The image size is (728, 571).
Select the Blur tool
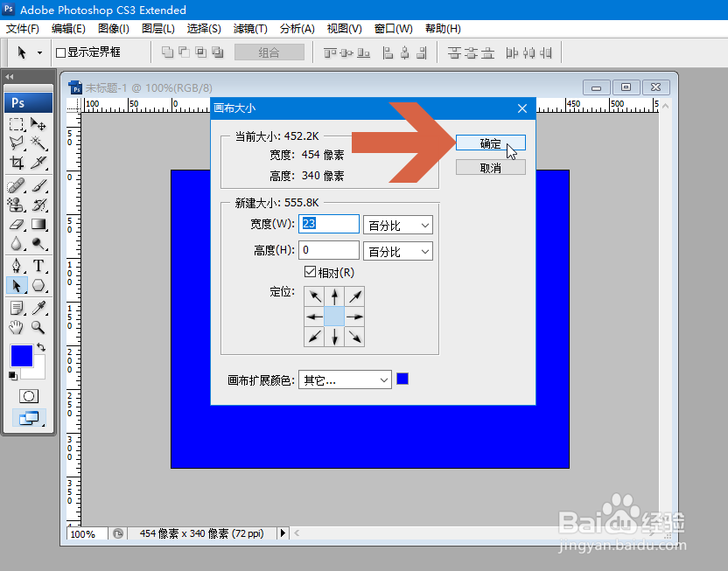coord(17,243)
